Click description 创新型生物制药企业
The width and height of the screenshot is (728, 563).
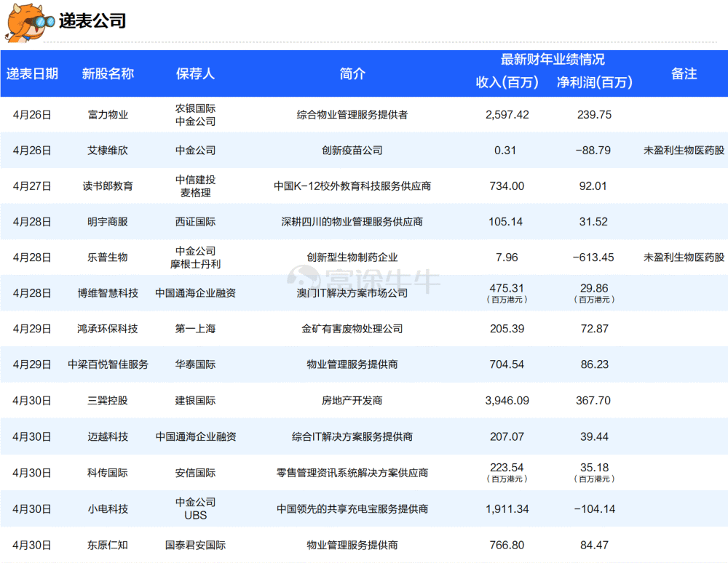coord(352,257)
